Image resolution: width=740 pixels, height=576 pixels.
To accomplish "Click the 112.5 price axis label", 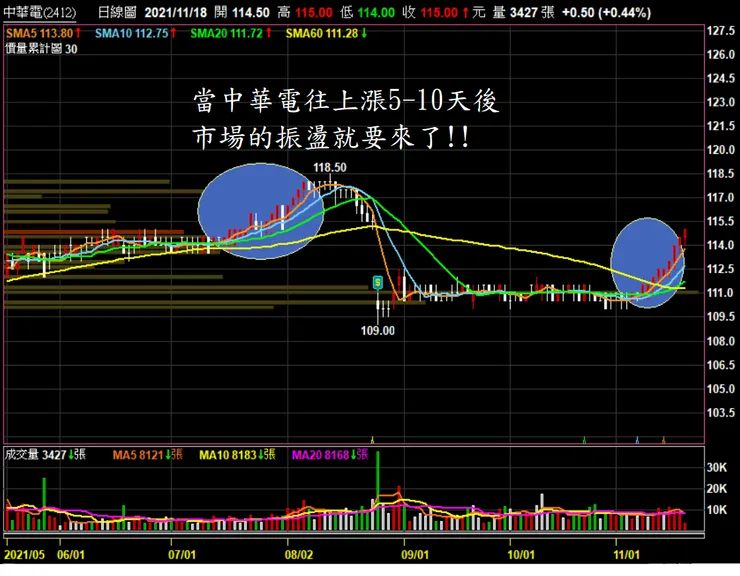I will pyautogui.click(x=721, y=269).
